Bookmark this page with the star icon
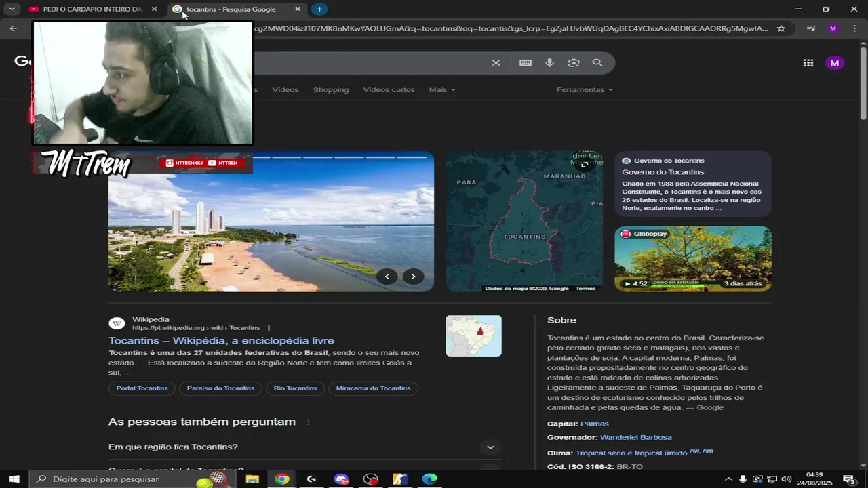 point(781,28)
